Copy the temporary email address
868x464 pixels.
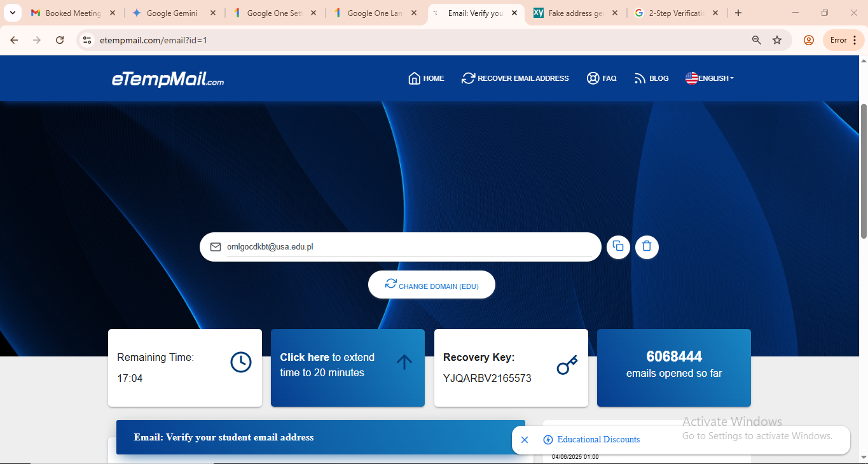[618, 246]
